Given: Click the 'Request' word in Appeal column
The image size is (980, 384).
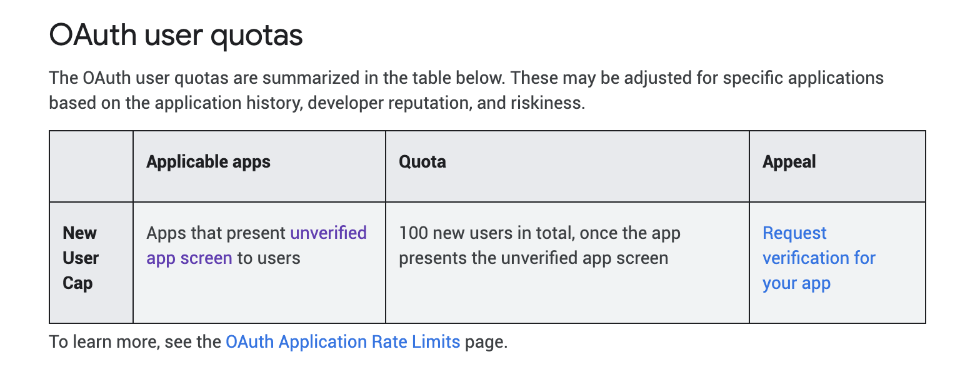Looking at the screenshot, I should pyautogui.click(x=794, y=233).
